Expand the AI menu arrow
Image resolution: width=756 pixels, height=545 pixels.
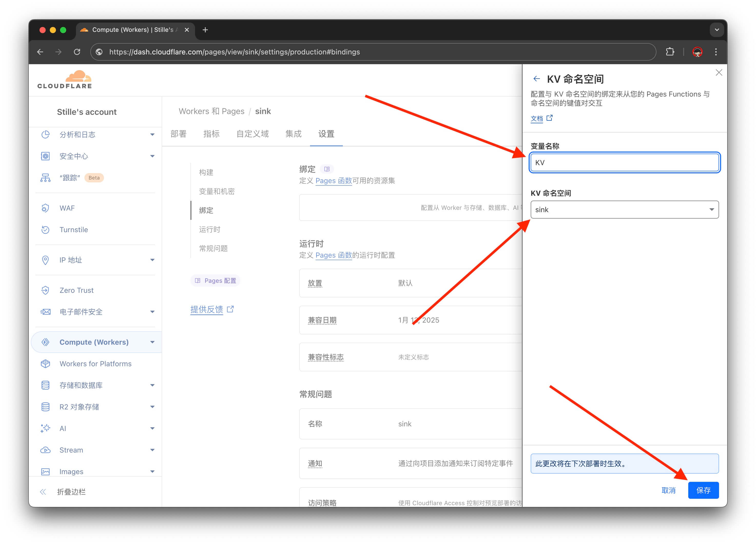(x=152, y=428)
